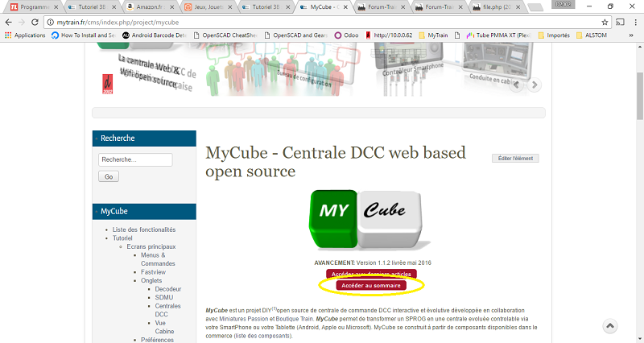The height and width of the screenshot is (343, 644).
Task: Open Applications bookmarks shortcut
Action: click(x=25, y=35)
